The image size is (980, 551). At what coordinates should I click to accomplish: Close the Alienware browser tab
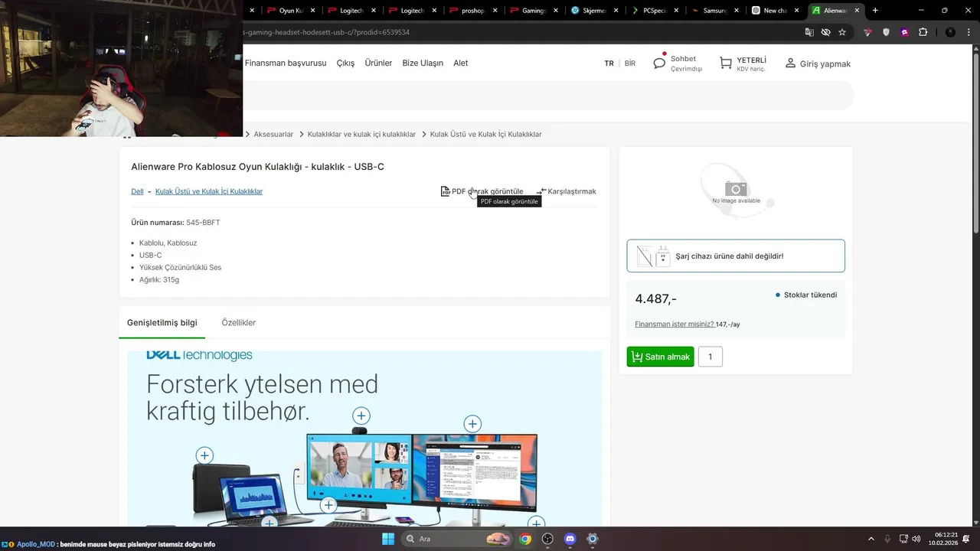(x=857, y=11)
